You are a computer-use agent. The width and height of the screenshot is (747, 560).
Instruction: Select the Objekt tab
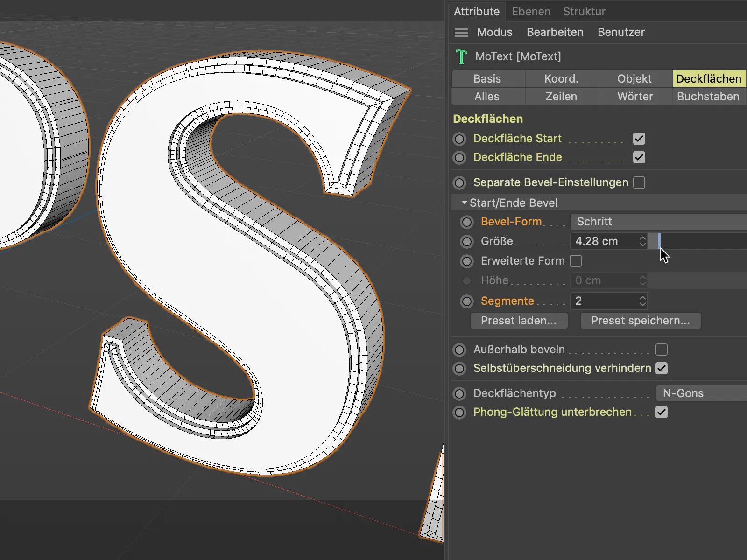635,78
